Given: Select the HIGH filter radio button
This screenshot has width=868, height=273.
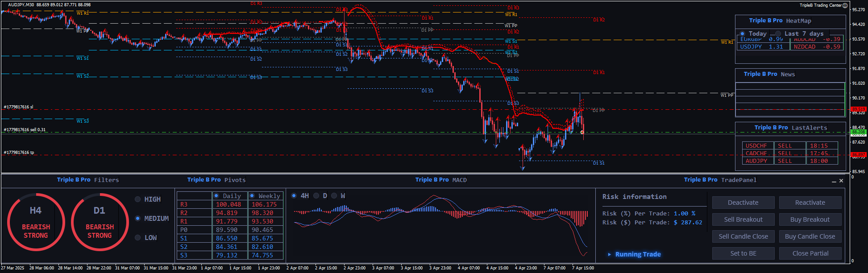Looking at the screenshot, I should pyautogui.click(x=138, y=199).
